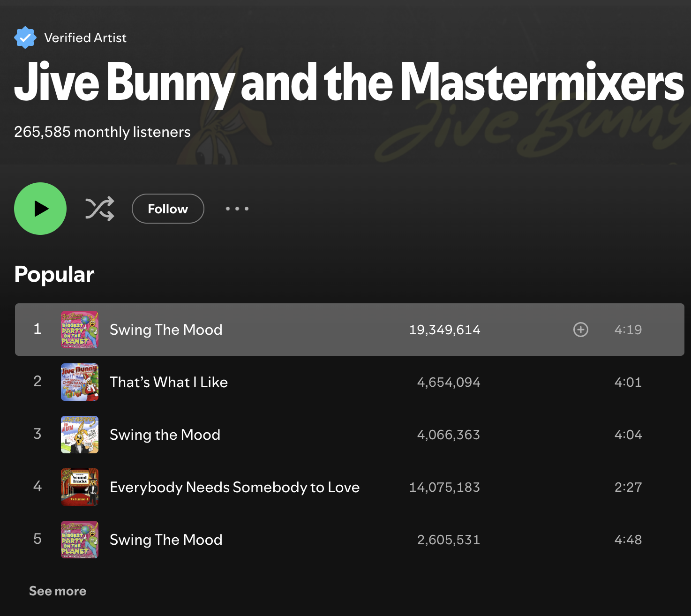Open album cover of track 3
This screenshot has height=616, width=691.
tap(80, 435)
